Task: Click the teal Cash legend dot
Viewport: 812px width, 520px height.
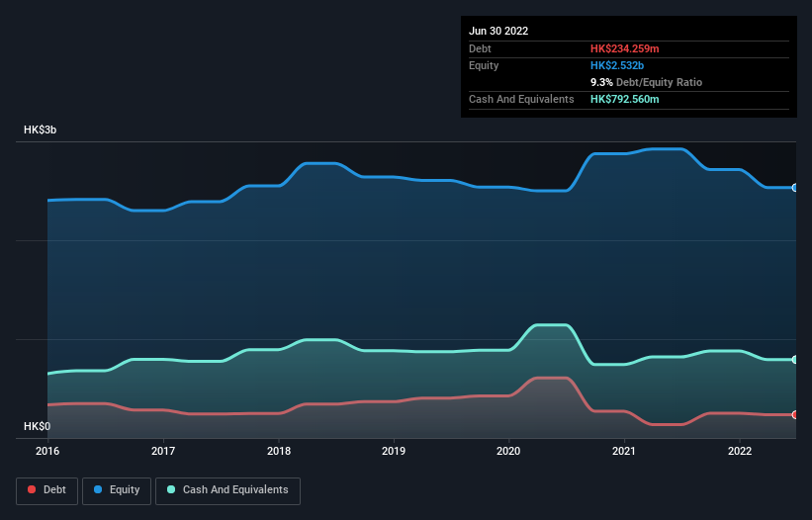Action: click(171, 489)
